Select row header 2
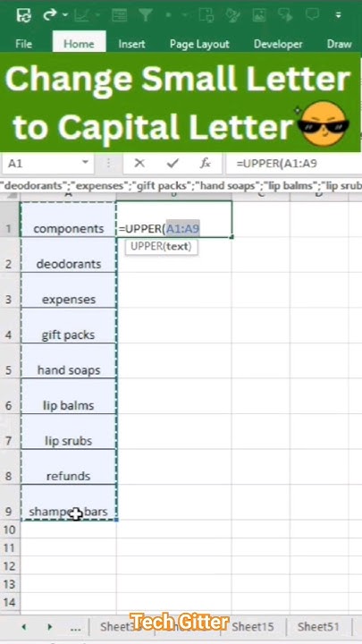The width and height of the screenshot is (362, 644). click(x=10, y=255)
